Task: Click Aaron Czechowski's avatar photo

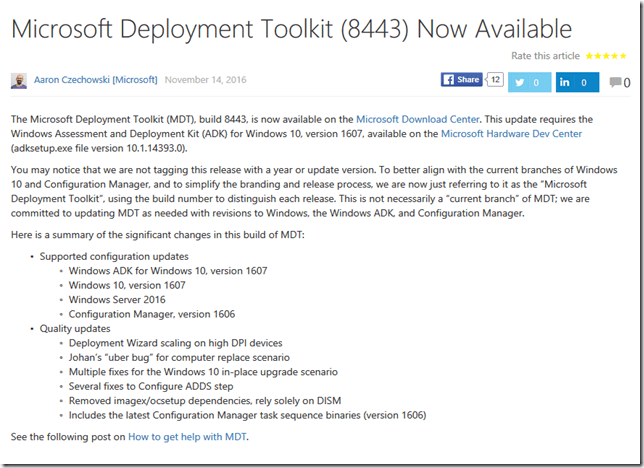Action: pyautogui.click(x=19, y=80)
